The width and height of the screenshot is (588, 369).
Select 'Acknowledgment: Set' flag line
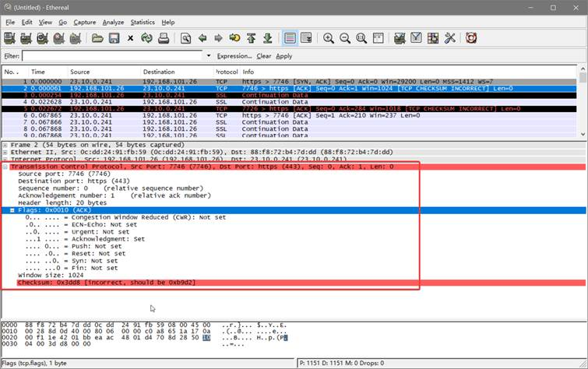pos(85,239)
